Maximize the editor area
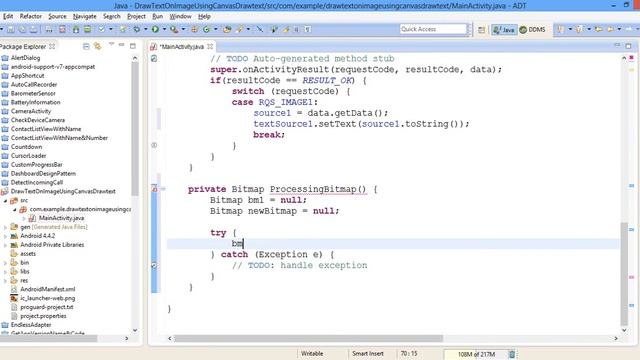 (629, 46)
